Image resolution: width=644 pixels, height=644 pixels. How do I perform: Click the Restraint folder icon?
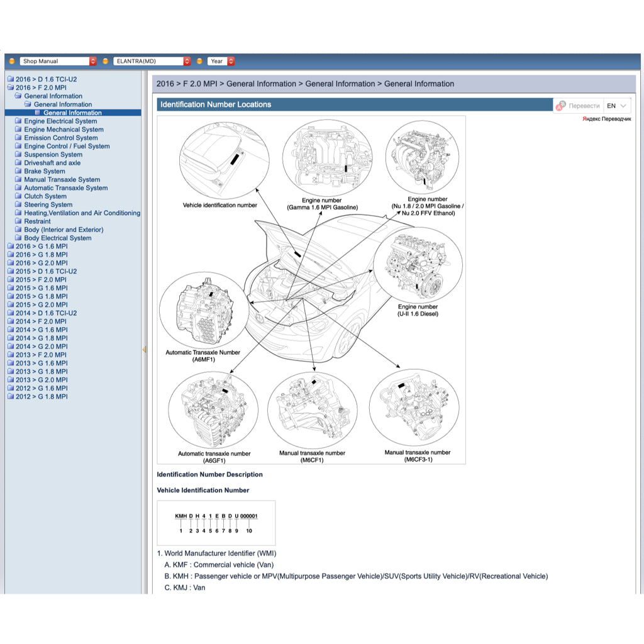[18, 221]
